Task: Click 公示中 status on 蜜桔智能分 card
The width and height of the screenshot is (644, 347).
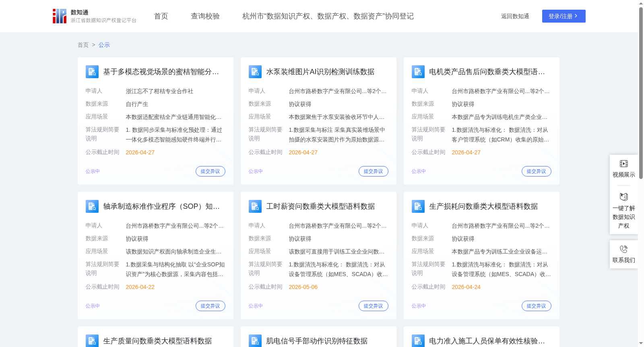Action: [93, 171]
